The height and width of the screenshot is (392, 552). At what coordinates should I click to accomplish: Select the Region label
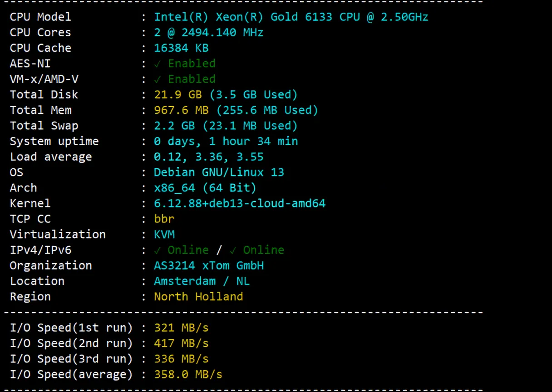[30, 297]
